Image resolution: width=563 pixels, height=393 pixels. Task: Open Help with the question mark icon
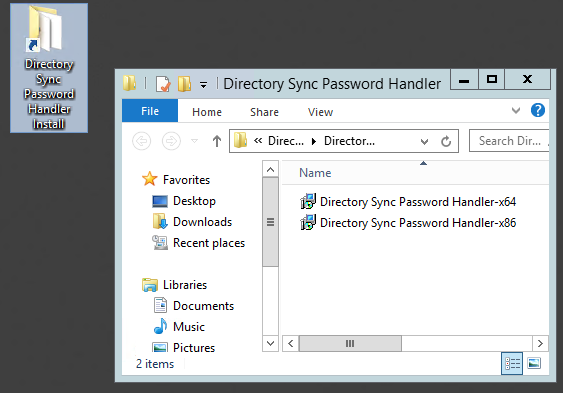[538, 110]
